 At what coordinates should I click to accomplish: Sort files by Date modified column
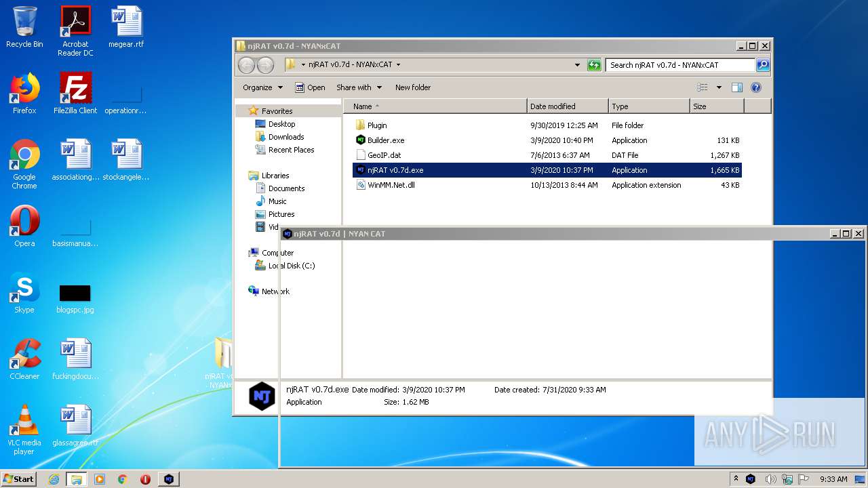568,106
